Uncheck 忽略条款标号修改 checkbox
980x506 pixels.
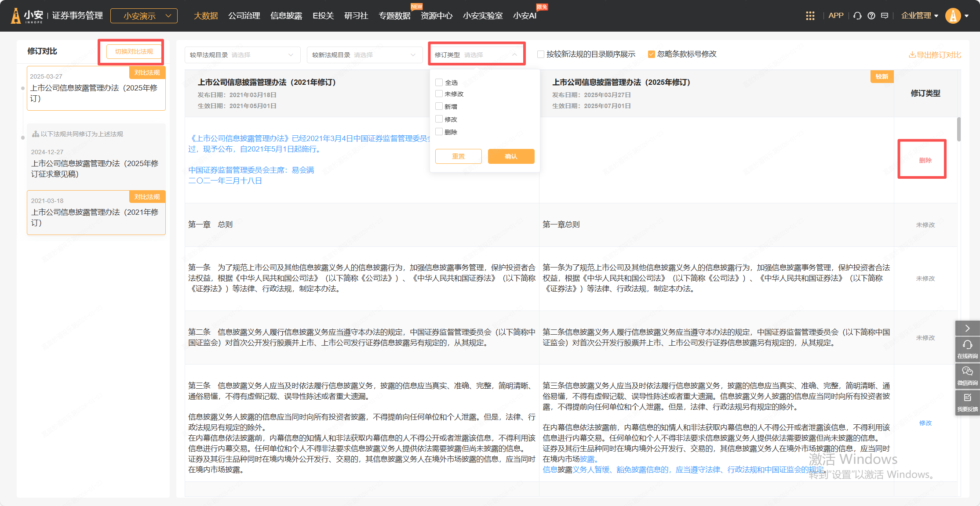pyautogui.click(x=652, y=54)
